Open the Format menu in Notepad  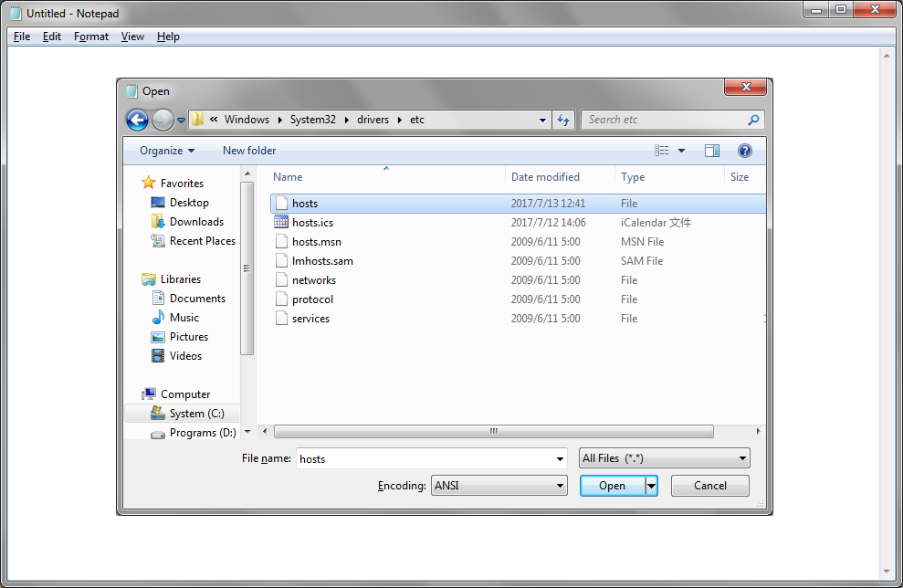coord(91,37)
